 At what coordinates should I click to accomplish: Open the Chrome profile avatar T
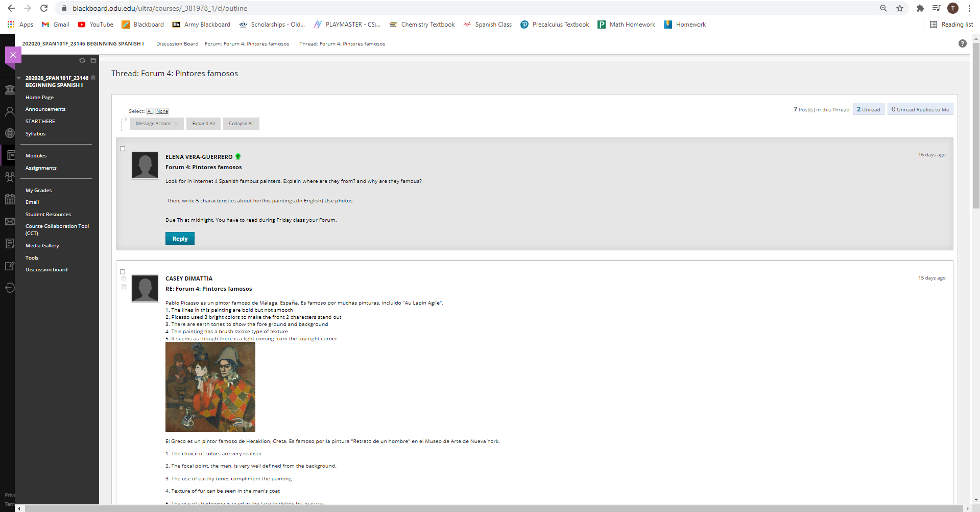953,8
